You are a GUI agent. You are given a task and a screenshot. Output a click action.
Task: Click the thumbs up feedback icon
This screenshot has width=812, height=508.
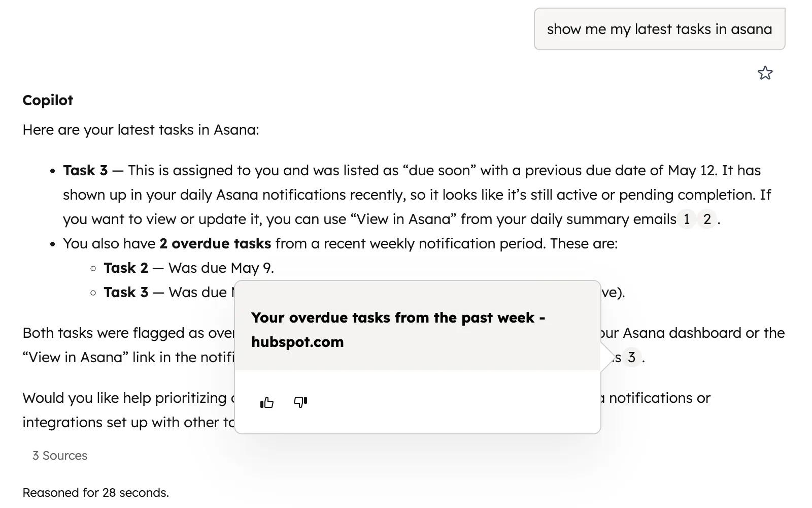(x=267, y=402)
